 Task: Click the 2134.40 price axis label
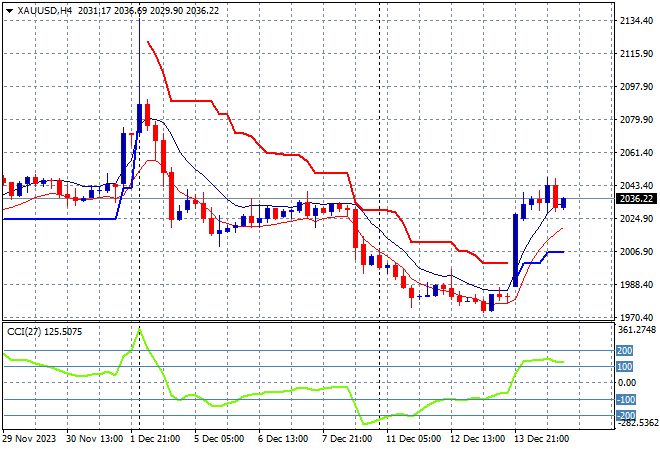coord(636,21)
